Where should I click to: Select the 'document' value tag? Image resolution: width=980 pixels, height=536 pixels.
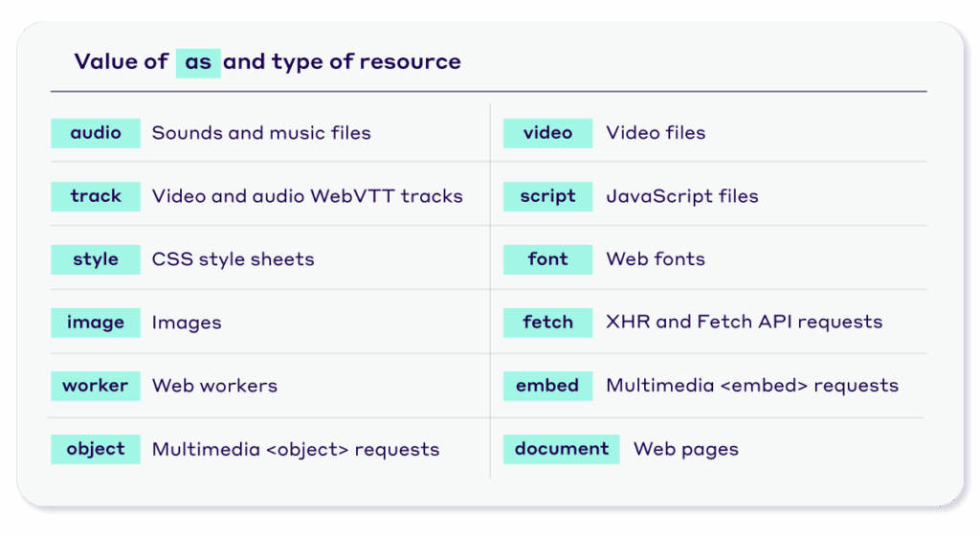[x=562, y=449]
